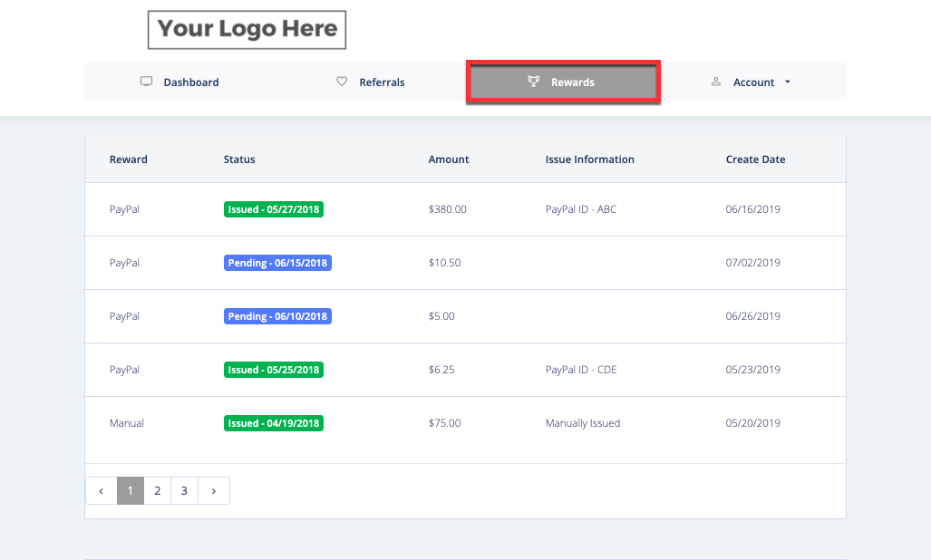Image resolution: width=931 pixels, height=560 pixels.
Task: Click PayPal ID - CDE cell
Action: (x=581, y=370)
